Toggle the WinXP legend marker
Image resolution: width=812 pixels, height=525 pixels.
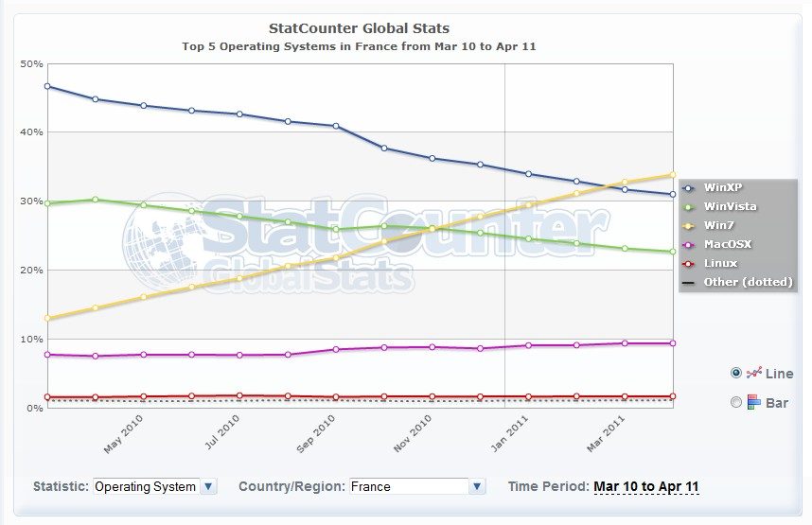tap(689, 187)
